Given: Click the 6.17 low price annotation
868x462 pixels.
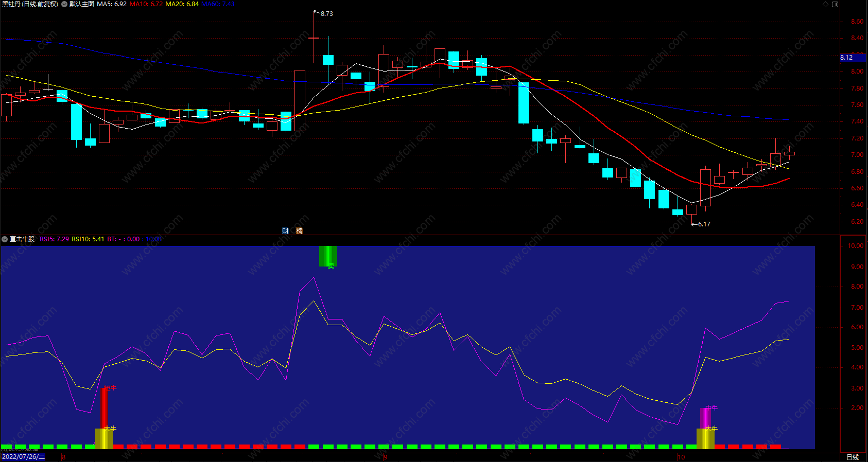Looking at the screenshot, I should click(704, 224).
